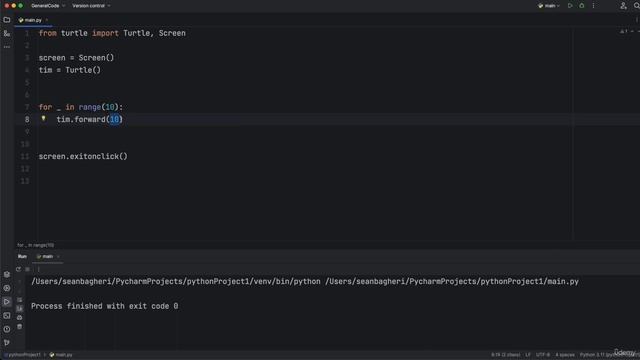Screen dimensions: 640x360
Task: Click Clear All trash icon in Run console
Action: tap(20, 327)
